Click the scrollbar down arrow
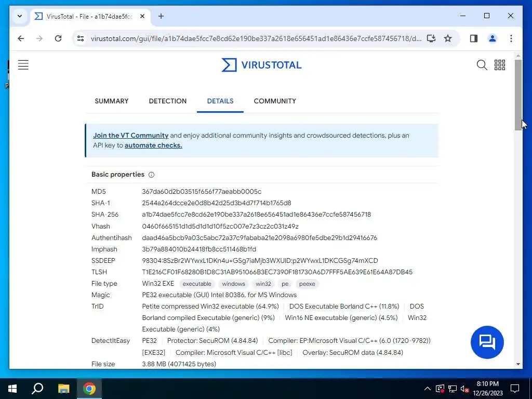This screenshot has height=399, width=532. 518,364
